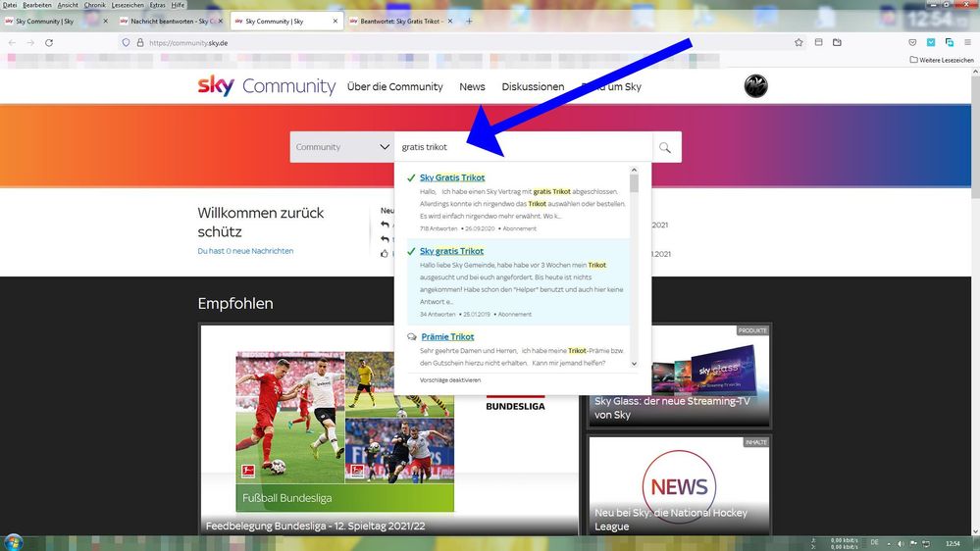Click the address bar shield icon
Viewport: 980px width, 551px height.
126,42
